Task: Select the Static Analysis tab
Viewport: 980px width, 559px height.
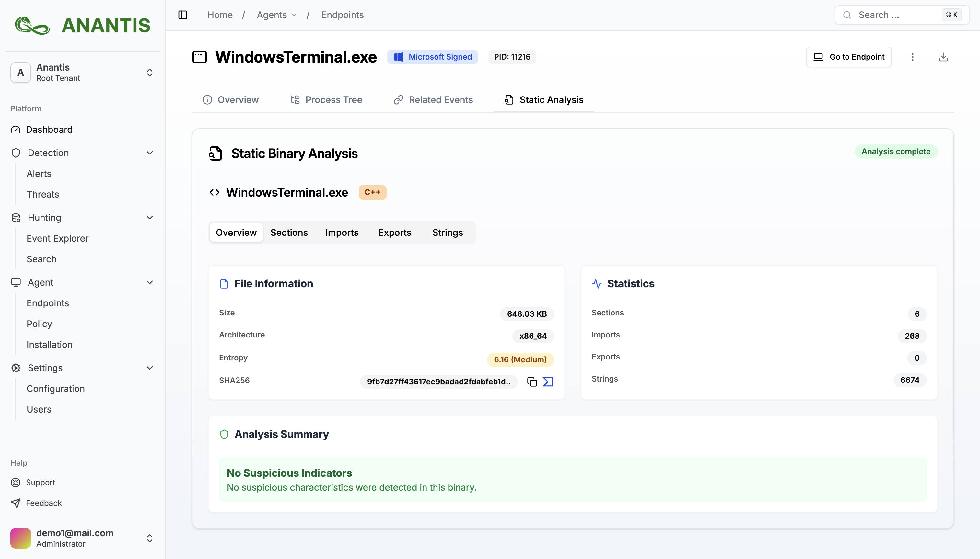Action: (x=544, y=100)
